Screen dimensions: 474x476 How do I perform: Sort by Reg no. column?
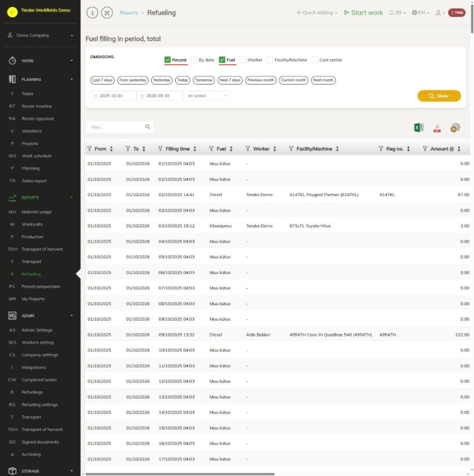pos(408,149)
